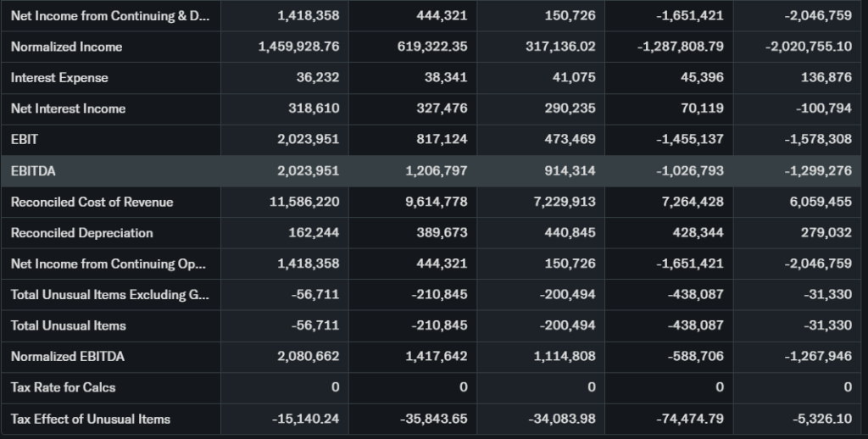This screenshot has height=439, width=868.
Task: Select the Reconciled Cost of Revenue label
Action: (92, 202)
